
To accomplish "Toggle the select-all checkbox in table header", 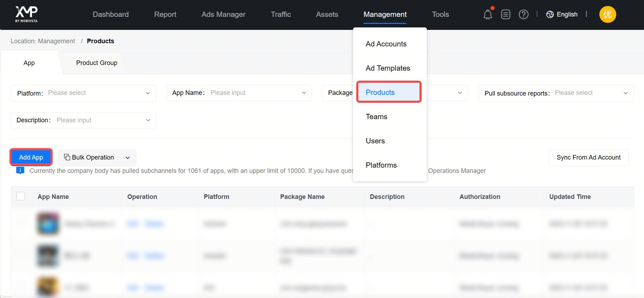I will click(x=21, y=196).
